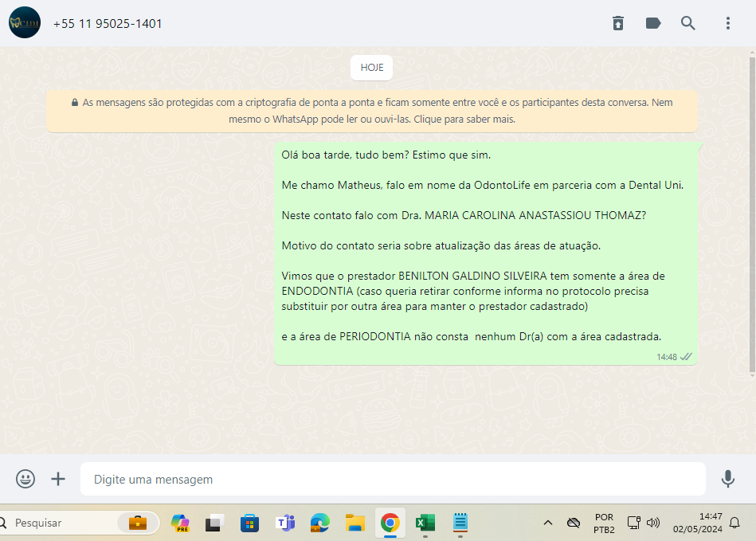This screenshot has height=541, width=756.
Task: Click the 14:48 message timestamp
Action: point(667,357)
